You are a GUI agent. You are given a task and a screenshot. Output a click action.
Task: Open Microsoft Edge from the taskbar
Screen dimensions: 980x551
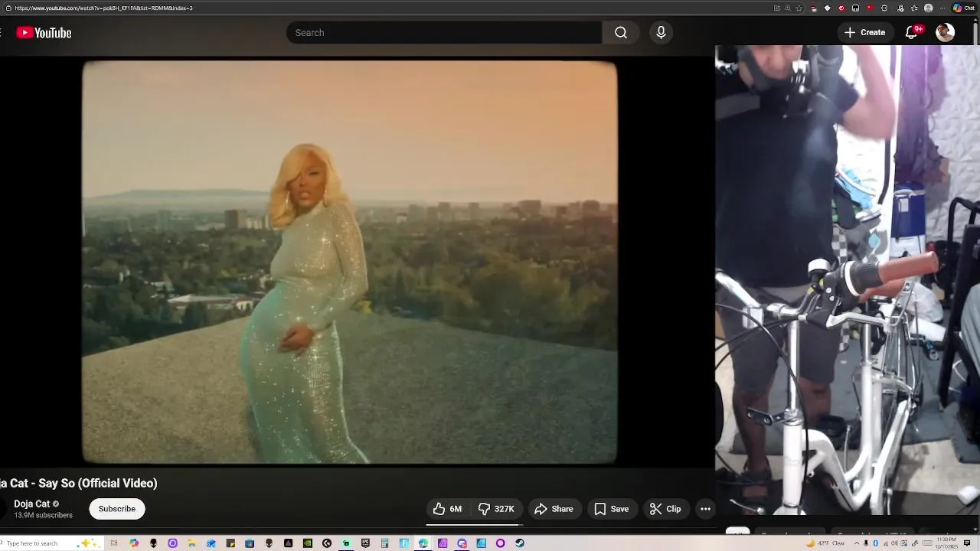pyautogui.click(x=423, y=543)
